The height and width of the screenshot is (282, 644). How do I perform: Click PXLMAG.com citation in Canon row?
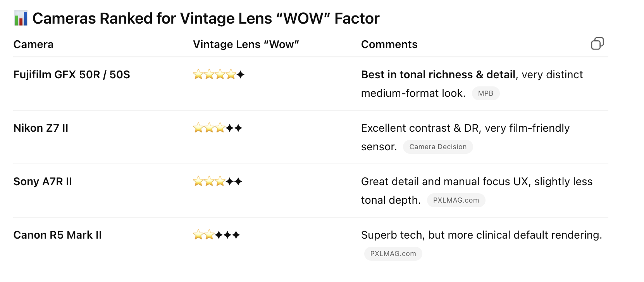click(x=393, y=254)
